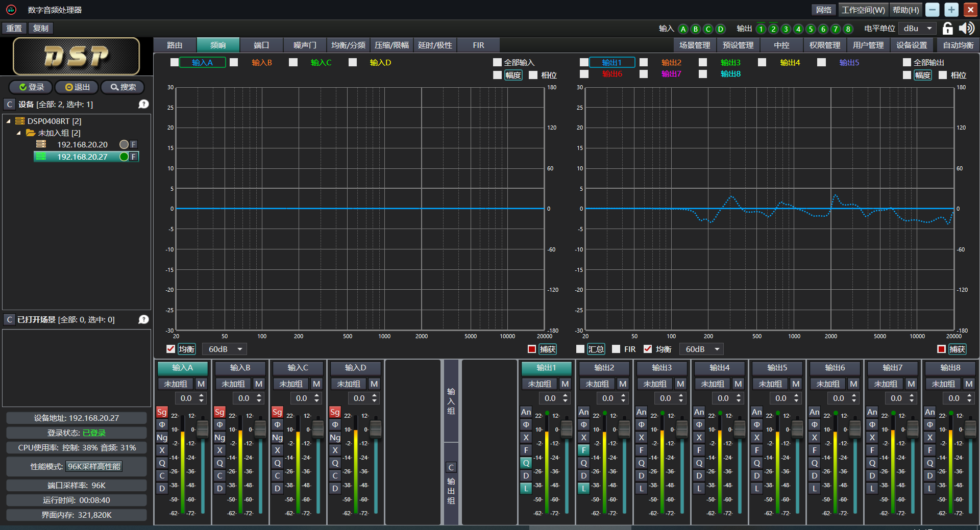Open the 均衡/分频 tab
The width and height of the screenshot is (980, 530).
tap(348, 45)
